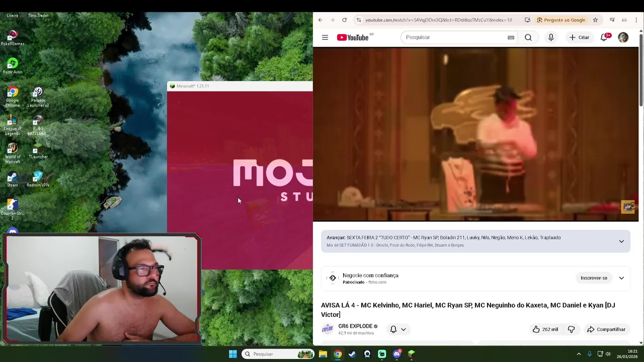Click the Lixeira desktop label
The image size is (644, 362).
coord(13,16)
